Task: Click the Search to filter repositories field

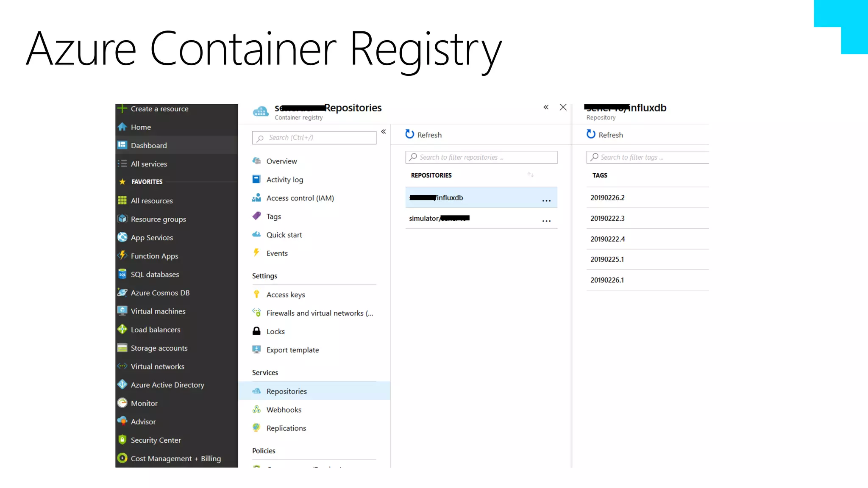Action: (481, 157)
